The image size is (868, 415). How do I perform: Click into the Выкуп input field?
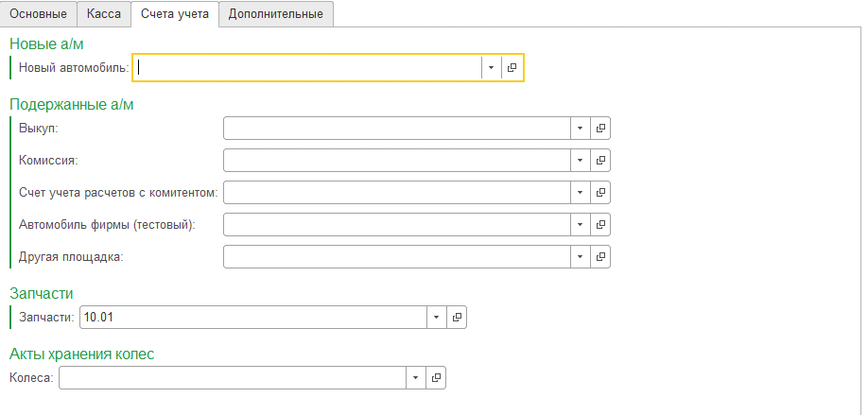(x=397, y=129)
